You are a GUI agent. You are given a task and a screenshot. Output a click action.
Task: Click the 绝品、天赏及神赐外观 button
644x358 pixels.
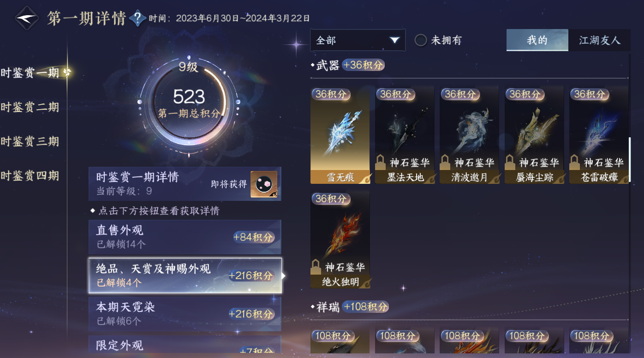(185, 276)
